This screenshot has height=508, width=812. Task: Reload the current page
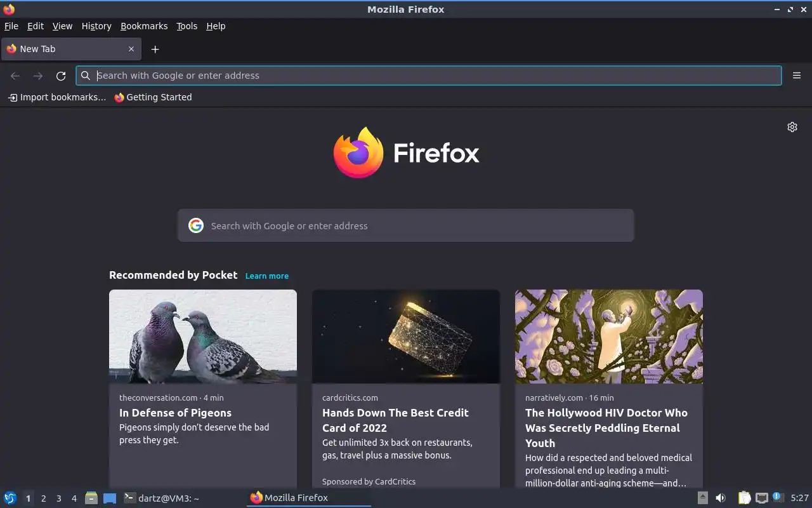pyautogui.click(x=61, y=76)
